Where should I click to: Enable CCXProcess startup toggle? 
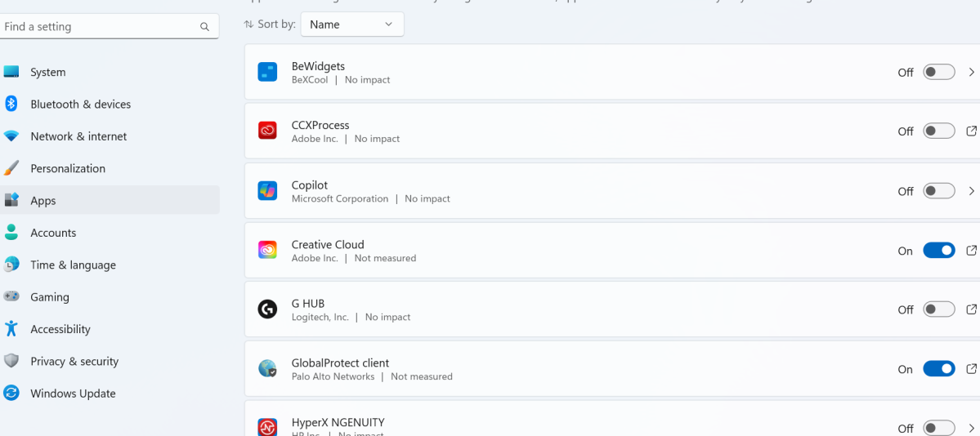click(939, 131)
